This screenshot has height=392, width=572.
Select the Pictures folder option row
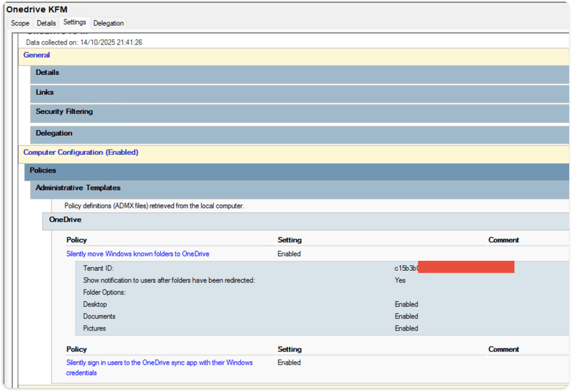[94, 328]
